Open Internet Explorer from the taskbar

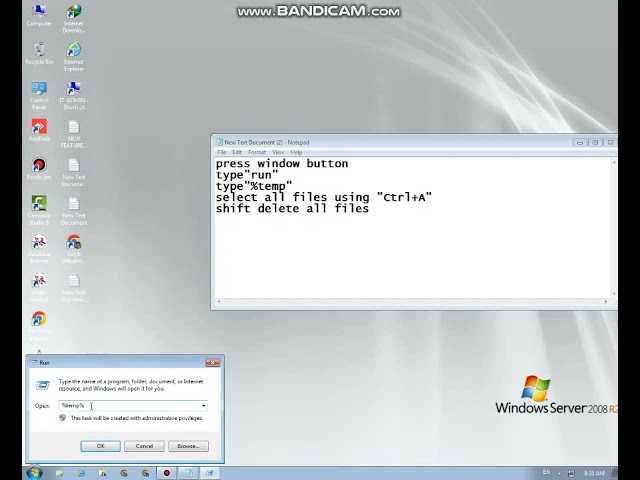tap(81, 473)
